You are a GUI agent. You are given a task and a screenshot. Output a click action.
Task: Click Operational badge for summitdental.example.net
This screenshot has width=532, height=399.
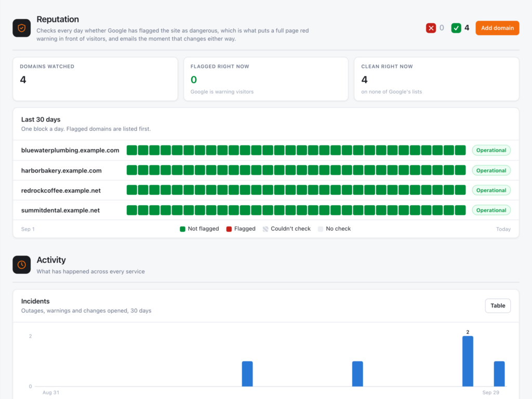(491, 210)
